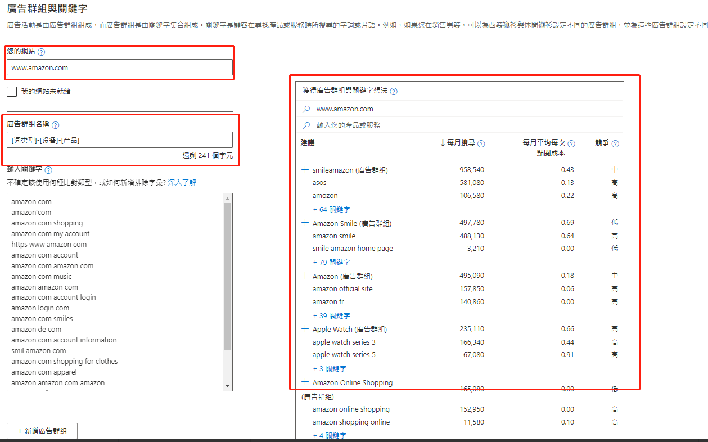
Task: Open help icon beside competition column header
Action: coord(615,143)
